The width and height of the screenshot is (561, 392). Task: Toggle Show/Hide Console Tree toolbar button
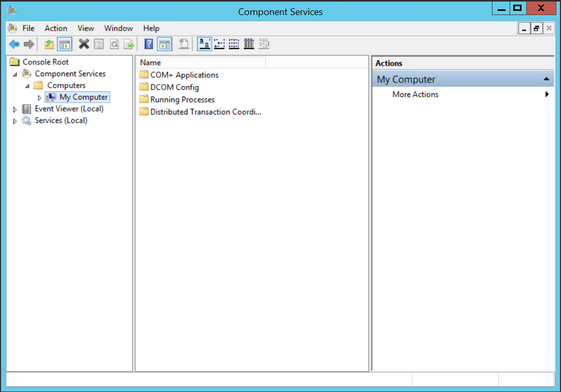point(65,44)
